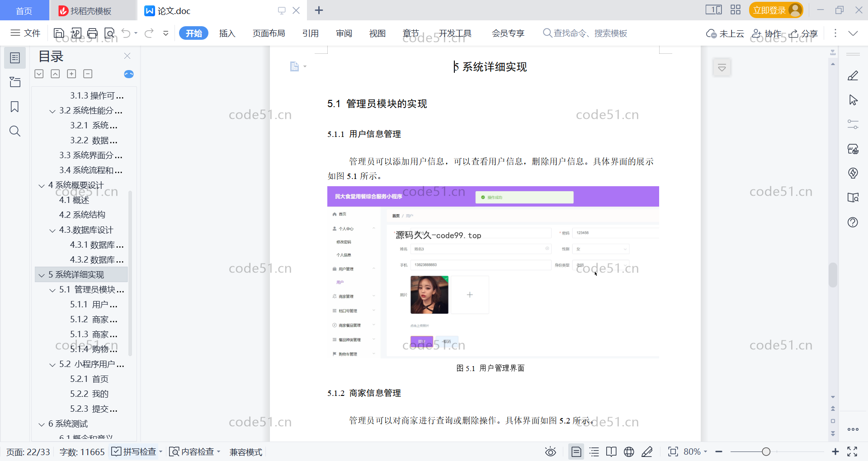This screenshot has height=461, width=868.
Task: Expand the ribbon with the chevron
Action: point(853,33)
